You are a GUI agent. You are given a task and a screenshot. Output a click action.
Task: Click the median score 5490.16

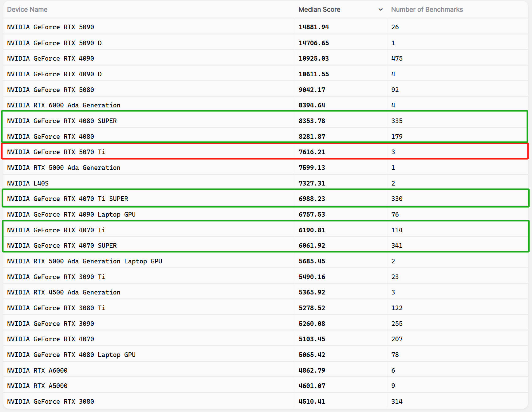pyautogui.click(x=312, y=277)
